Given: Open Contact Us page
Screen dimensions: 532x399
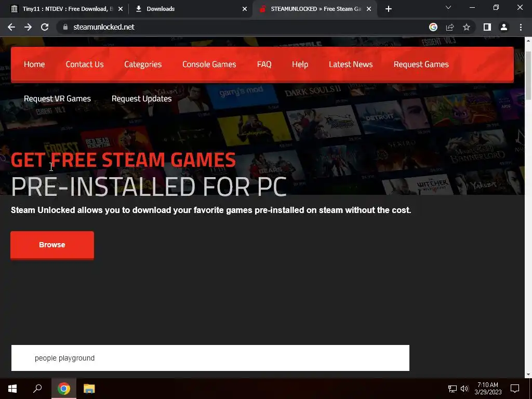Looking at the screenshot, I should [x=85, y=64].
